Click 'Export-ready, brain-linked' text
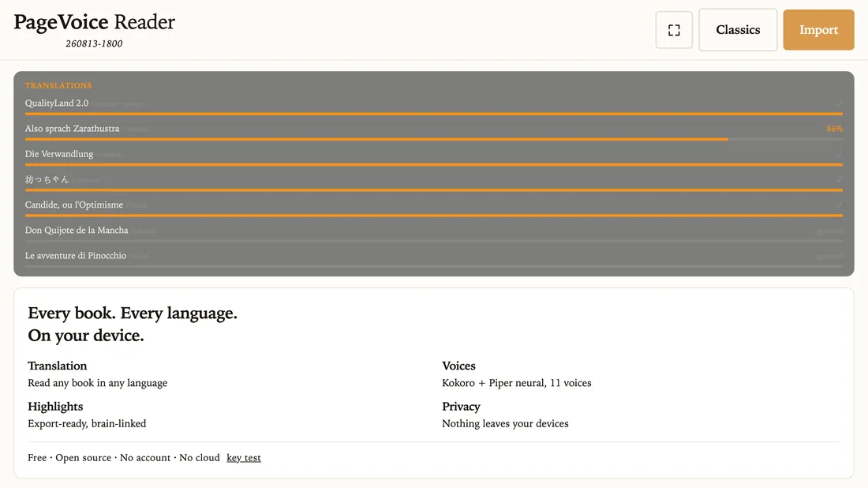Screen dimensions: 868x488 coord(87,423)
